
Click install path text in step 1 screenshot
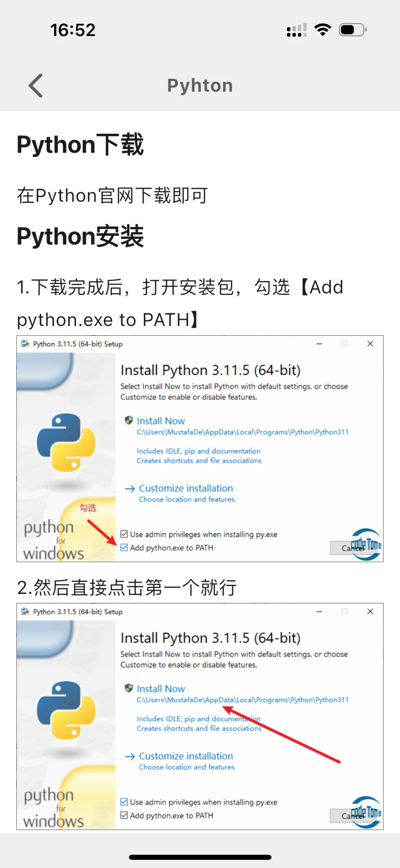click(x=243, y=432)
